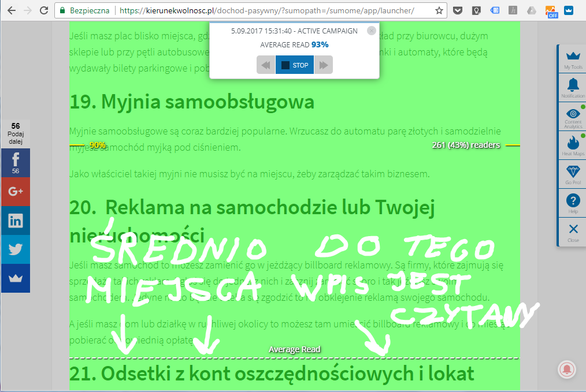Share via LinkedIn icon

coord(14,221)
